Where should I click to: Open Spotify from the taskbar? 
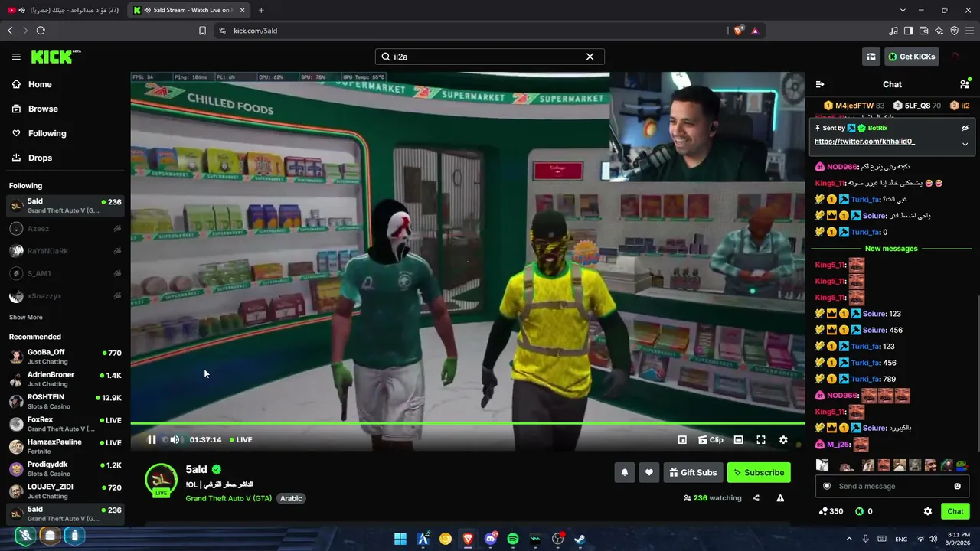(513, 539)
